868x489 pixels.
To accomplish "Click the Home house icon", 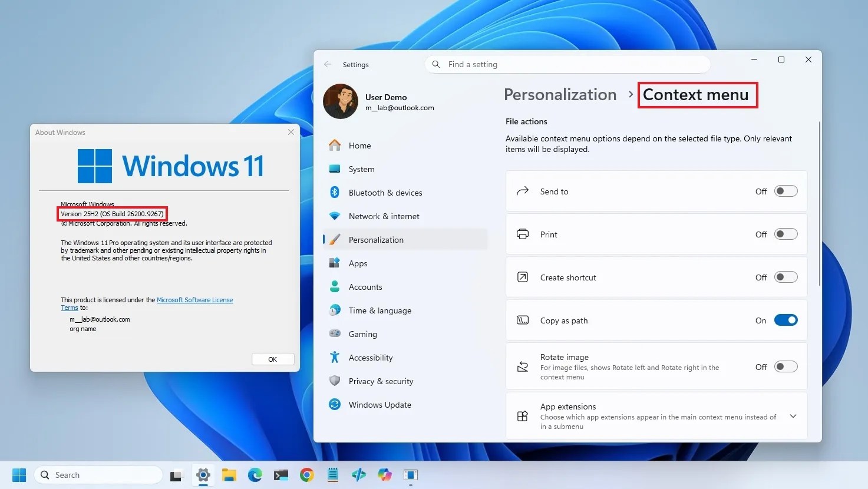I will click(335, 145).
